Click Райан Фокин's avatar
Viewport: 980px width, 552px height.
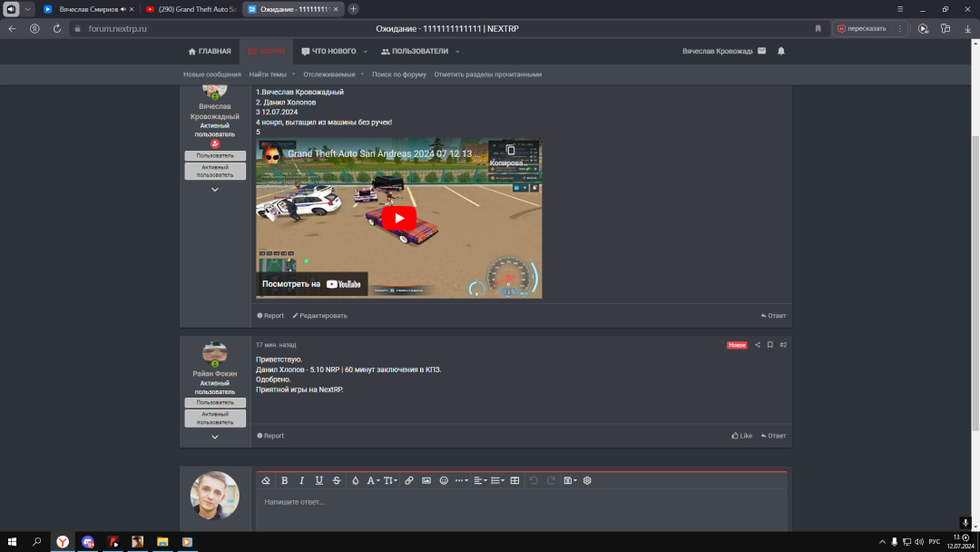(x=215, y=353)
